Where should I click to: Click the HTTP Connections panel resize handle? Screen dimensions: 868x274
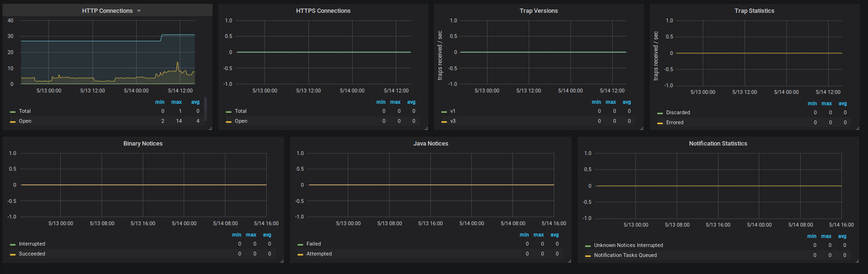coord(210,128)
